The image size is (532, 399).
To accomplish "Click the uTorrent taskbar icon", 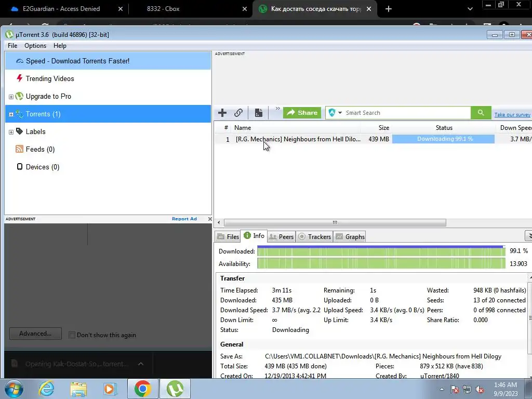I will [x=175, y=389].
